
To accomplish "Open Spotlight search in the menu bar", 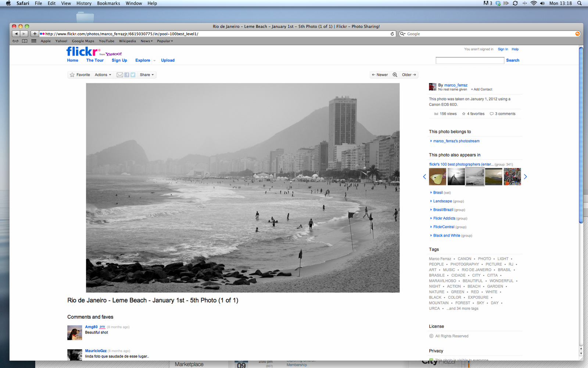I will [x=580, y=3].
